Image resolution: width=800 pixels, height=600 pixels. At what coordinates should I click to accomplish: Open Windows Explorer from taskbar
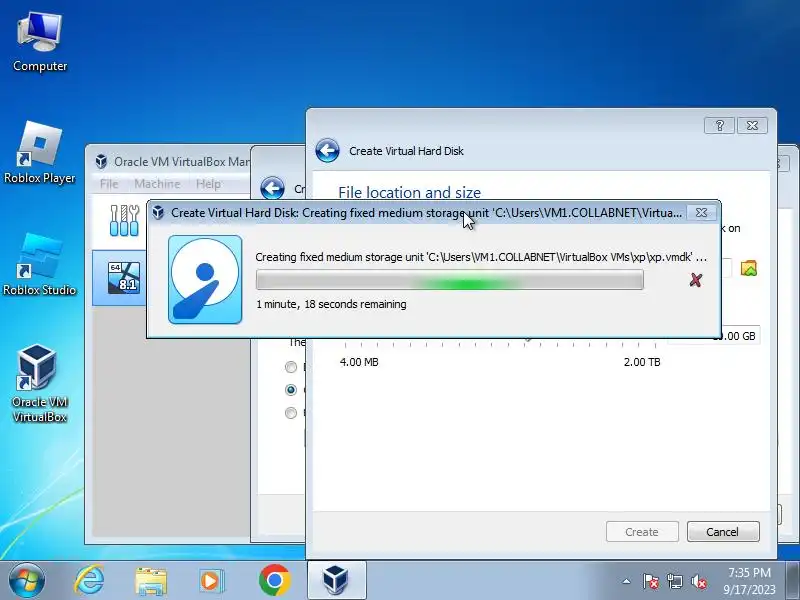(151, 581)
